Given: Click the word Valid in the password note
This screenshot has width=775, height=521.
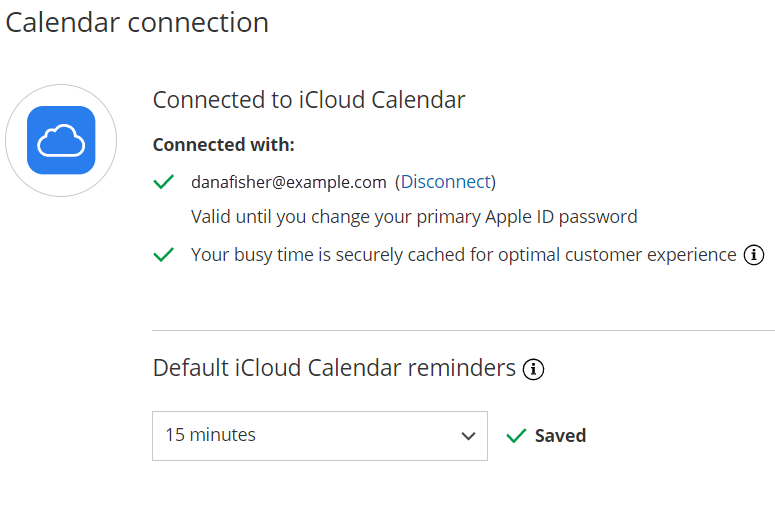Looking at the screenshot, I should 210,217.
